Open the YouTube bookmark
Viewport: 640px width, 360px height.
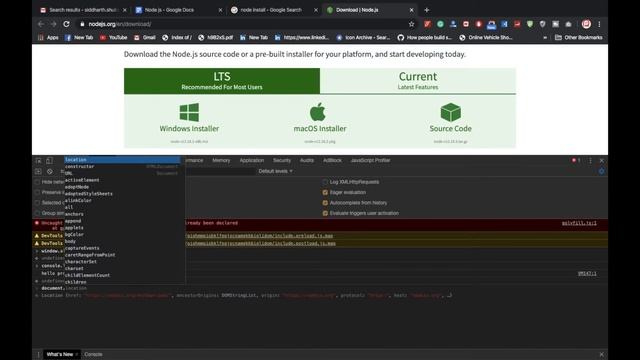(113, 38)
